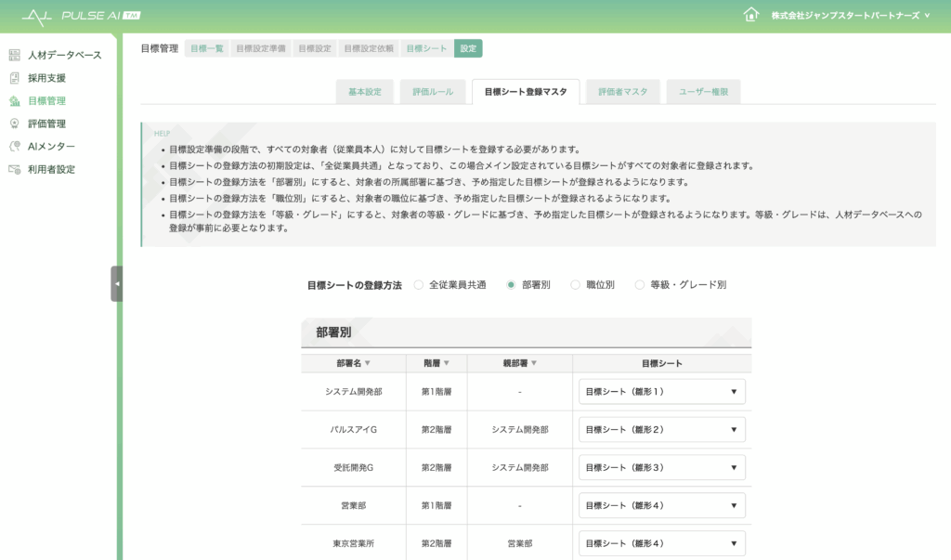Open the 目標一覧 sub-navigation button

click(207, 48)
